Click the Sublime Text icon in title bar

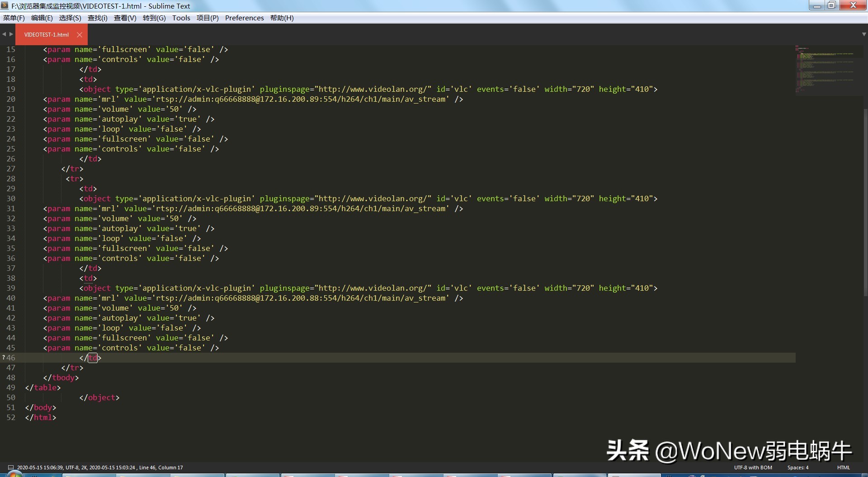pos(5,5)
